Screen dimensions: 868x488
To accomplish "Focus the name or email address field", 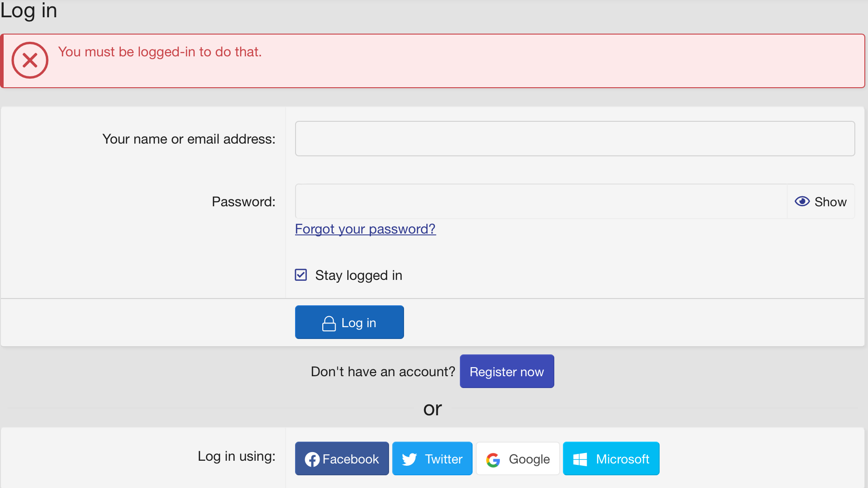I will pyautogui.click(x=575, y=139).
